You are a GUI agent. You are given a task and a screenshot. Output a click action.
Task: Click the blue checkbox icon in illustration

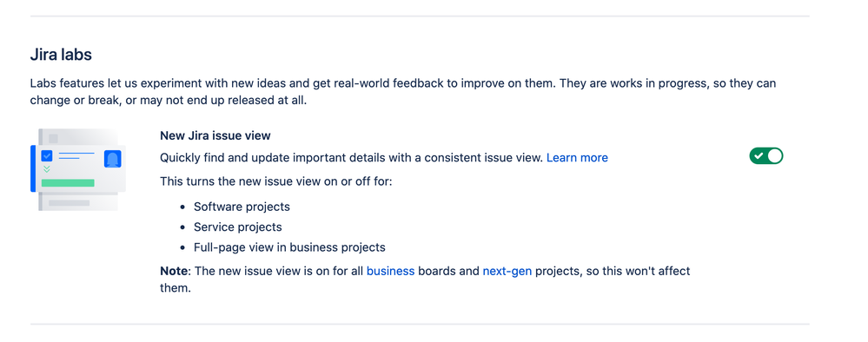47,156
